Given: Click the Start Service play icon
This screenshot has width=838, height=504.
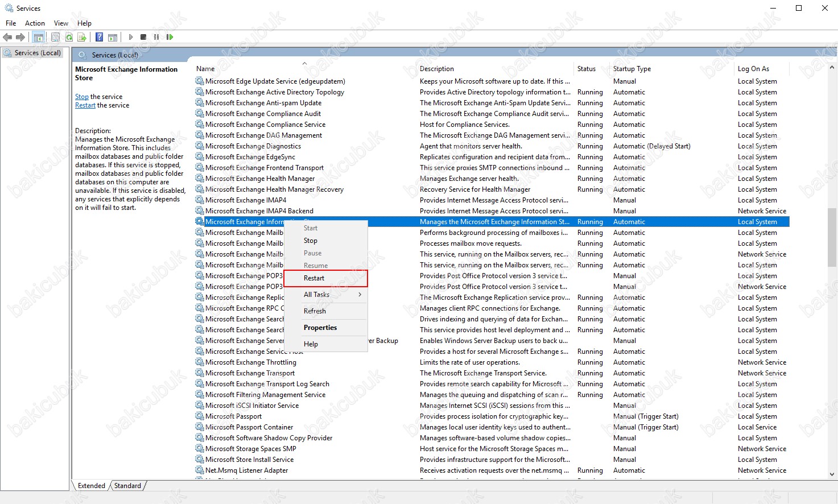Looking at the screenshot, I should click(x=131, y=37).
